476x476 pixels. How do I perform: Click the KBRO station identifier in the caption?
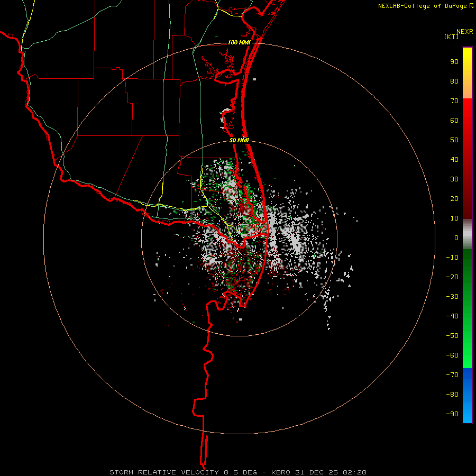280,472
